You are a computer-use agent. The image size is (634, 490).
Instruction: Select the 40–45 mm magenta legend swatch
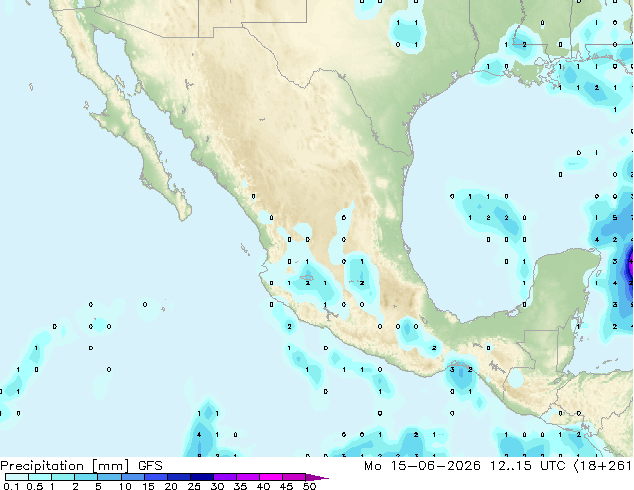pyautogui.click(x=271, y=477)
